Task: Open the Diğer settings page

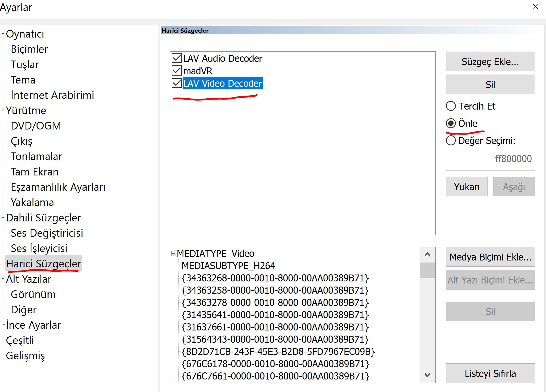Action: click(24, 310)
